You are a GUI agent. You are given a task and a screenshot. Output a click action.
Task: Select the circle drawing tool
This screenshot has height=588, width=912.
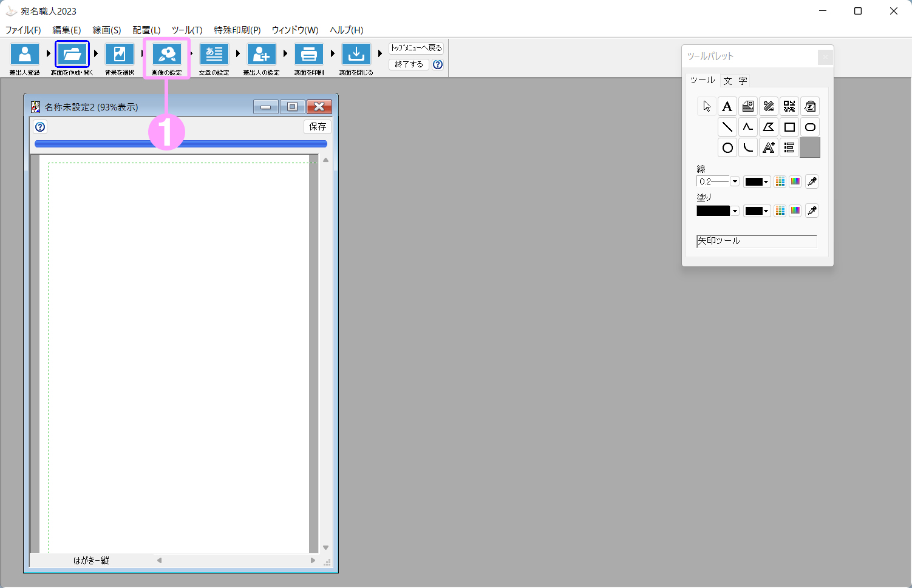727,148
